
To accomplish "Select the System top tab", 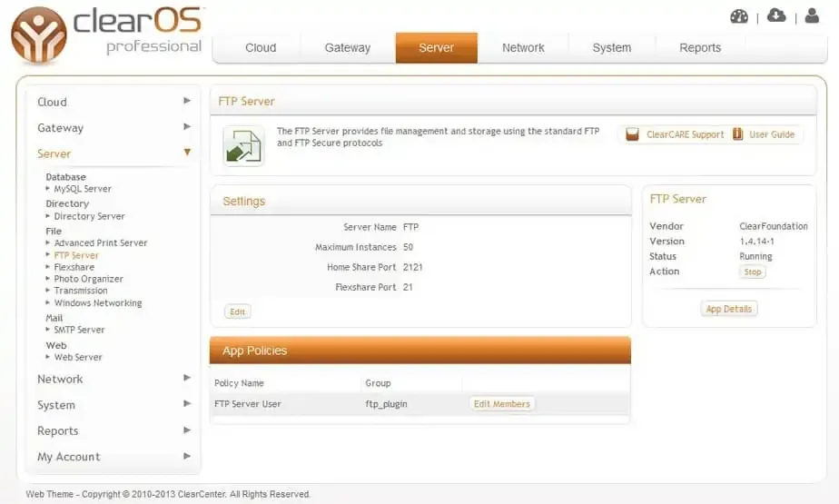I will point(611,48).
